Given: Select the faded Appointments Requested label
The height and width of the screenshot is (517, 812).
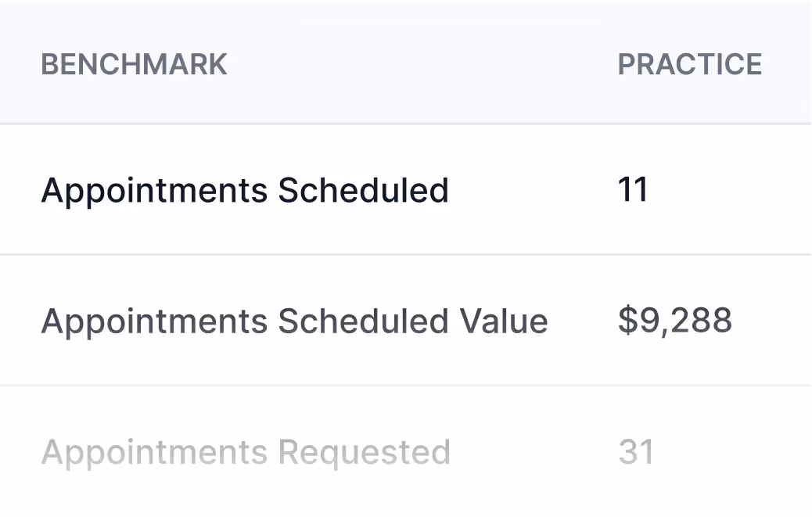Looking at the screenshot, I should [x=246, y=453].
